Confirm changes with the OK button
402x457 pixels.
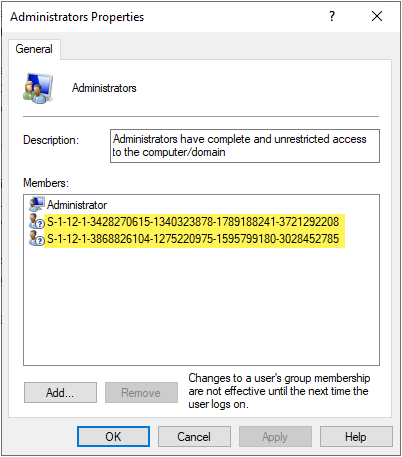click(113, 437)
